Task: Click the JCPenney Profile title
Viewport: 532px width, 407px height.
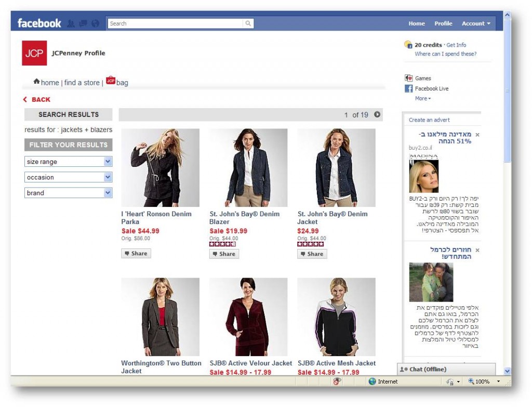Action: (78, 53)
